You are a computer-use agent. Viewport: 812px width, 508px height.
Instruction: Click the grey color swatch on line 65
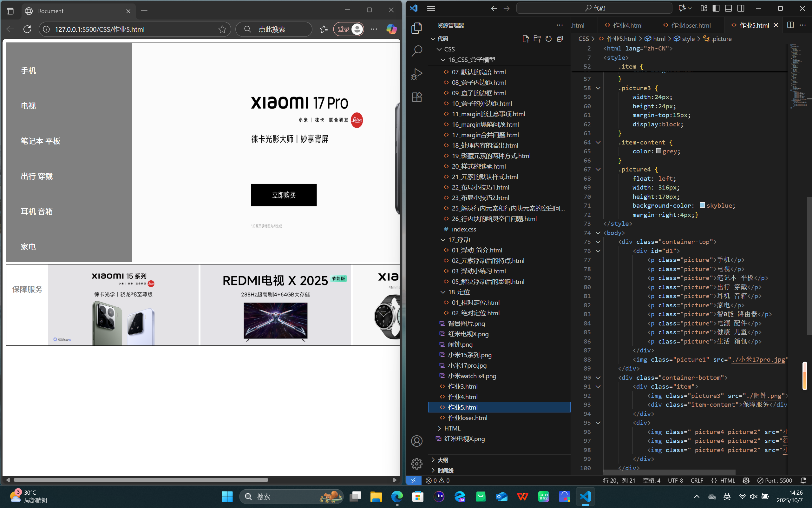659,151
